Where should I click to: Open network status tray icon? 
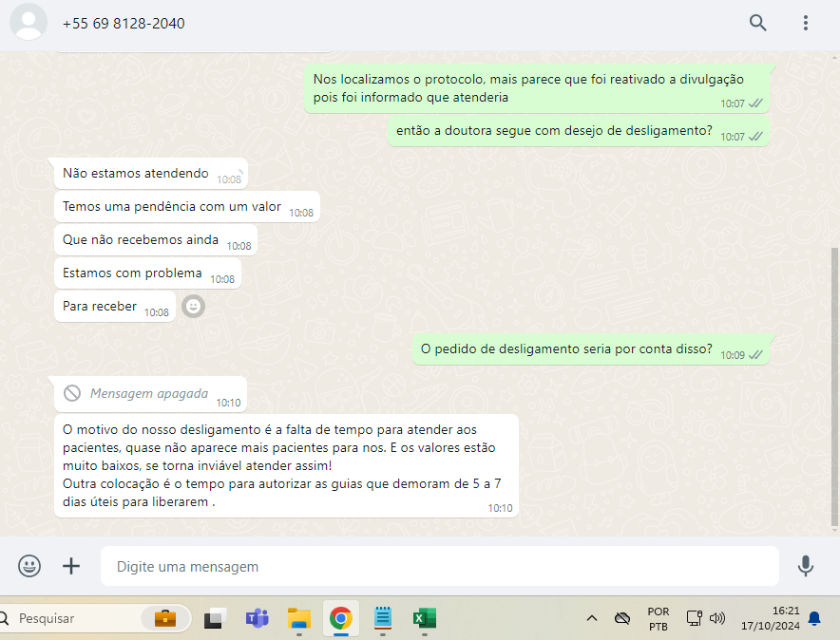click(x=695, y=618)
